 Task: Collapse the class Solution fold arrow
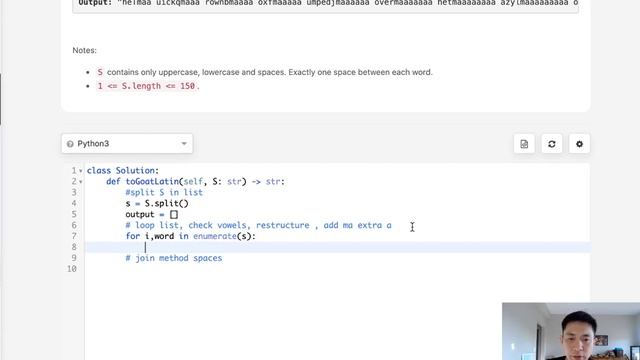[x=81, y=171]
